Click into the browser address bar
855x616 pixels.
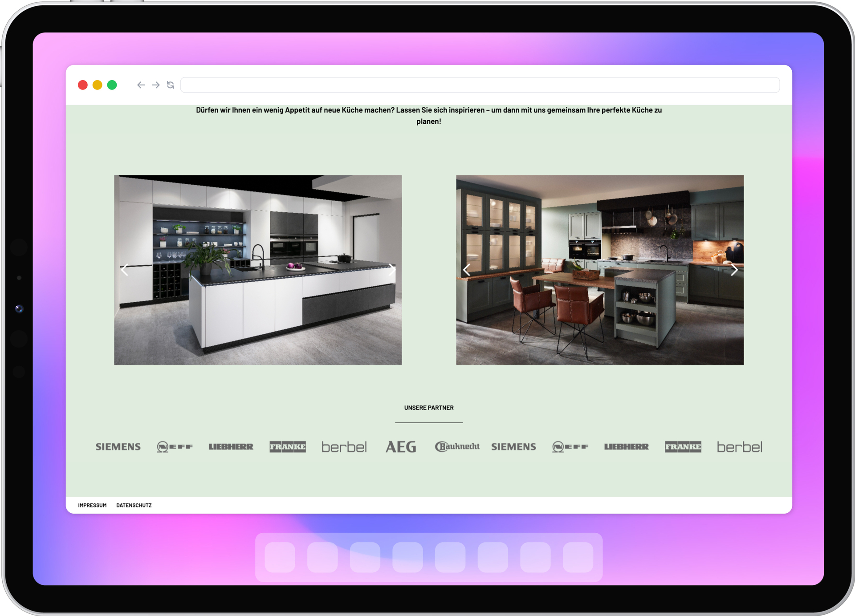tap(480, 85)
